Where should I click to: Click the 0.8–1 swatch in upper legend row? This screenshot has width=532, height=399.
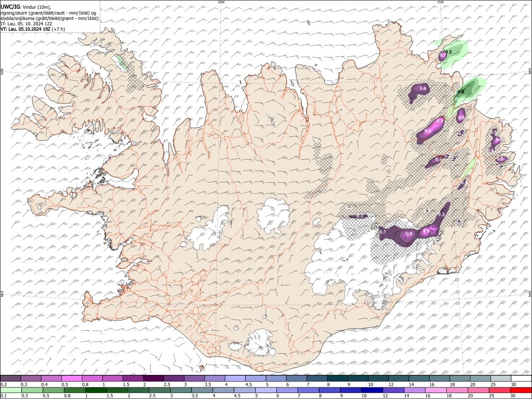(92, 379)
